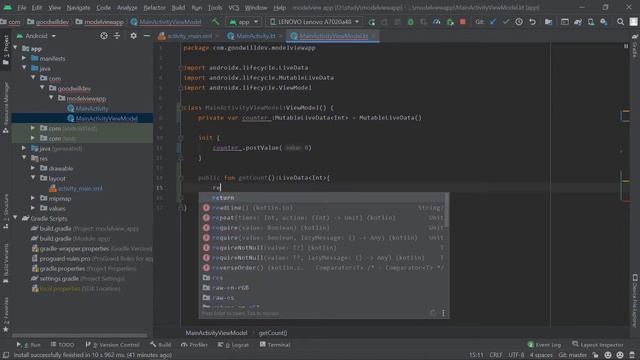Open the Analyze menu
Viewport: 640px width, 360px height.
[127, 8]
